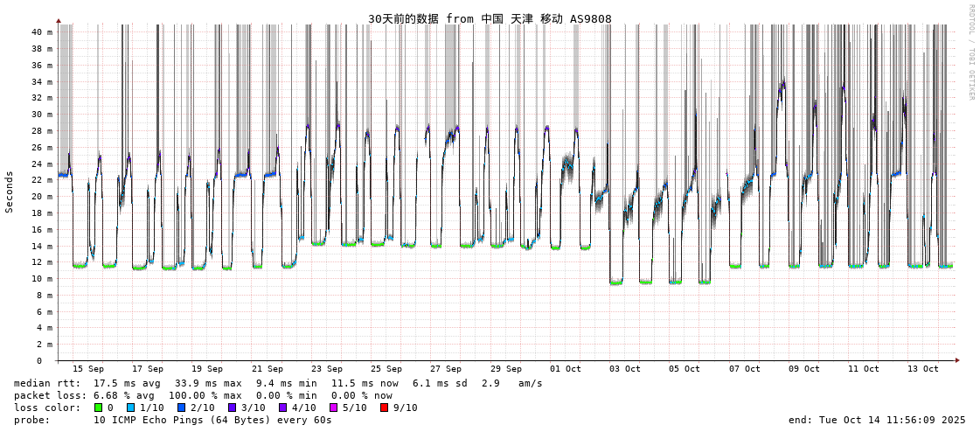Click the light blue 1/10 loss swatch
Screen dimensions: 980x432
130,408
